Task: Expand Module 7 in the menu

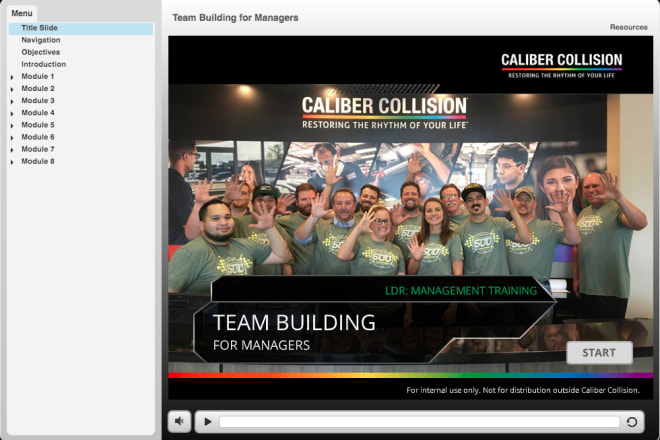Action: pyautogui.click(x=12, y=150)
